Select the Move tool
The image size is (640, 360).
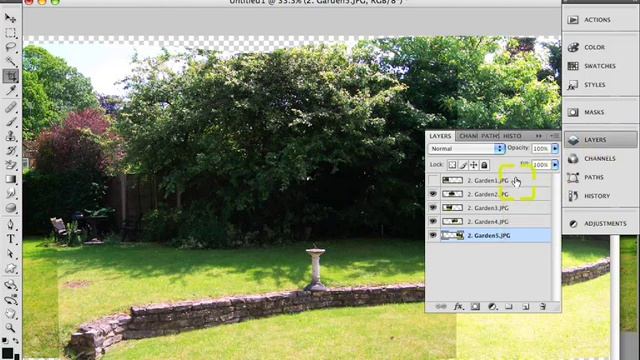point(11,18)
